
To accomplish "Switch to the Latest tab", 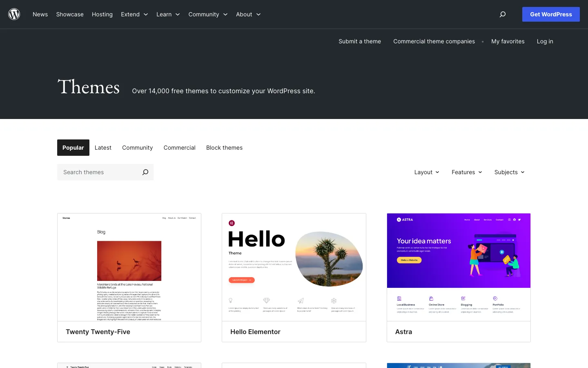I will (103, 148).
